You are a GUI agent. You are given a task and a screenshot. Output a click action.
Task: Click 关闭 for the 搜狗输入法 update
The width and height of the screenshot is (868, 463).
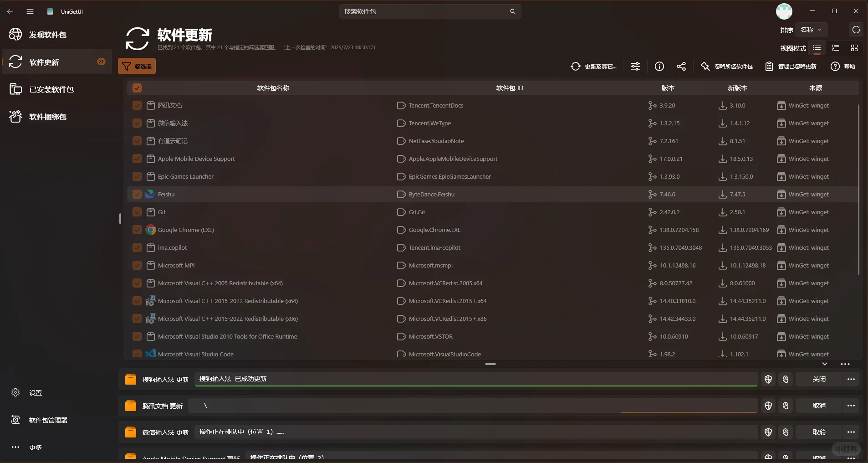pos(819,379)
